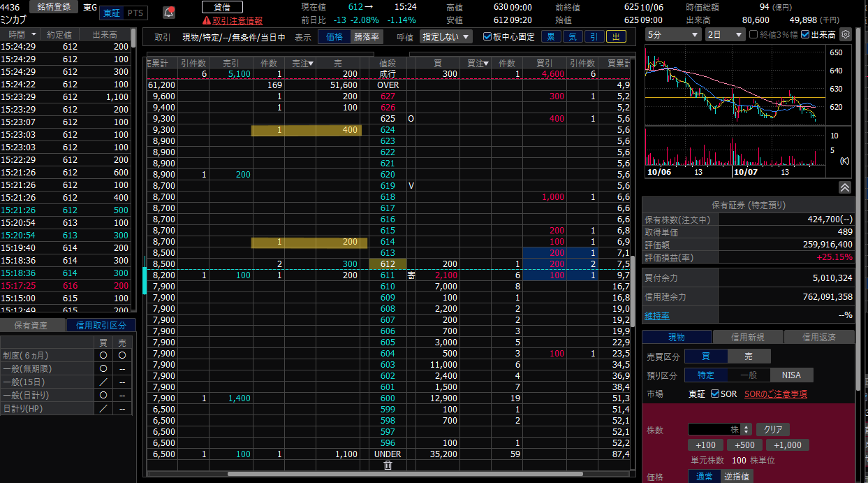Switch display to 価格
Image resolution: width=868 pixels, height=483 pixels.
334,37
